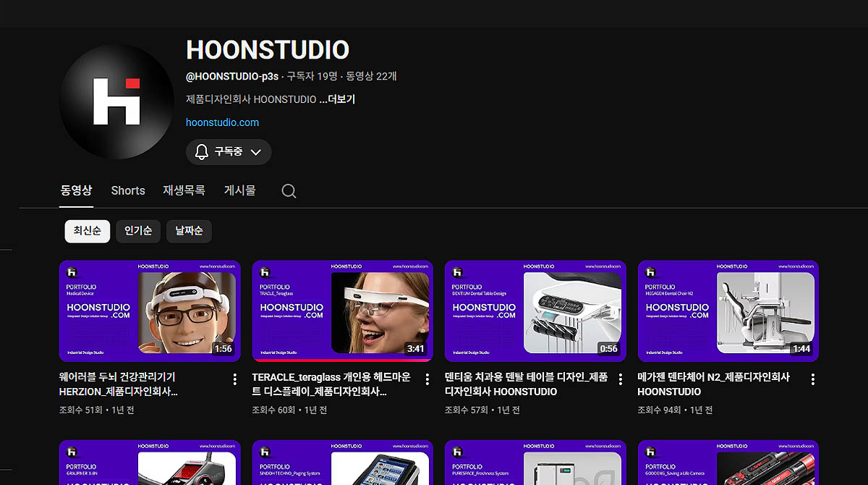Click the red progress bar on TERACLE thumbnail
The image size is (868, 485).
(x=342, y=360)
